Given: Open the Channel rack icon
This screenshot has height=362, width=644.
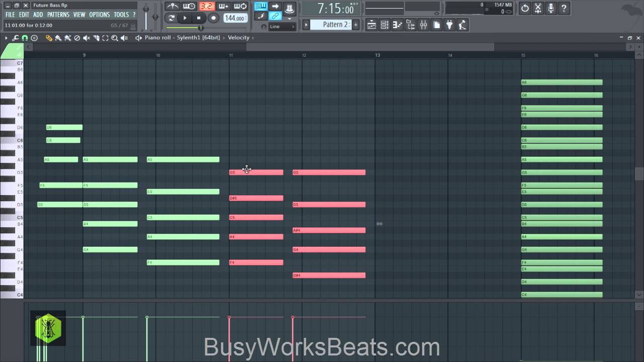Looking at the screenshot, I should point(384,25).
